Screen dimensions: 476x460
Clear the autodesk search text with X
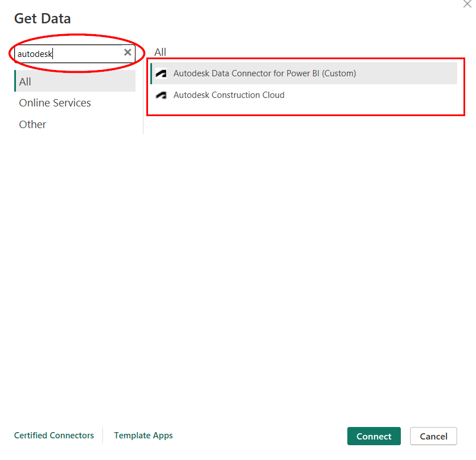coord(128,53)
